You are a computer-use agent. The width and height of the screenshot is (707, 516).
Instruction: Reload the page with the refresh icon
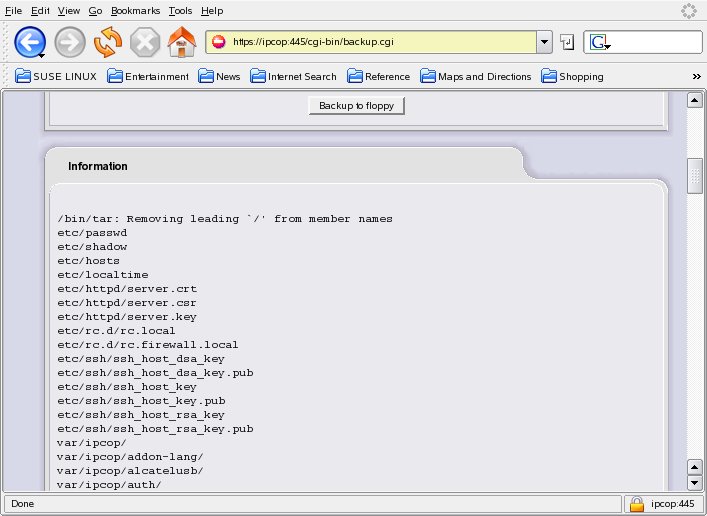[x=107, y=42]
